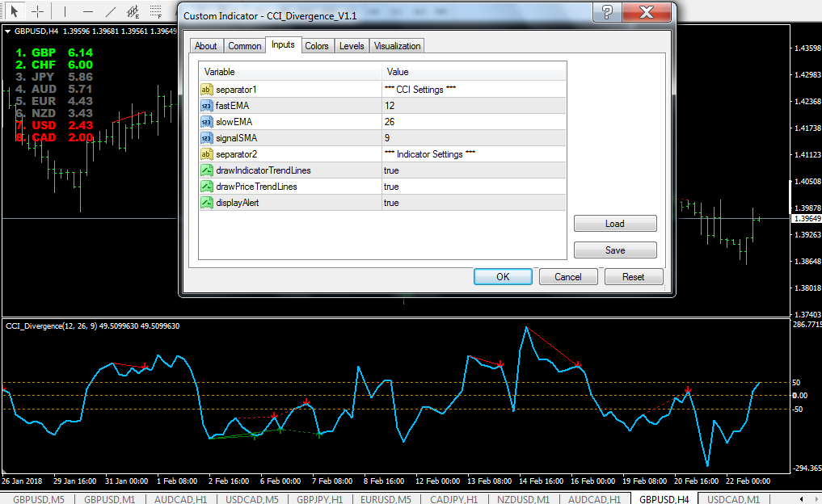The height and width of the screenshot is (504, 822).
Task: Open the Common tab
Action: 244,46
